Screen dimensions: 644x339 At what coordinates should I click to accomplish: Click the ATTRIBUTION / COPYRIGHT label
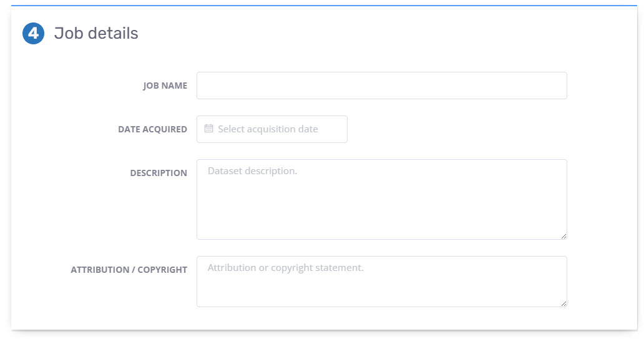click(x=129, y=270)
